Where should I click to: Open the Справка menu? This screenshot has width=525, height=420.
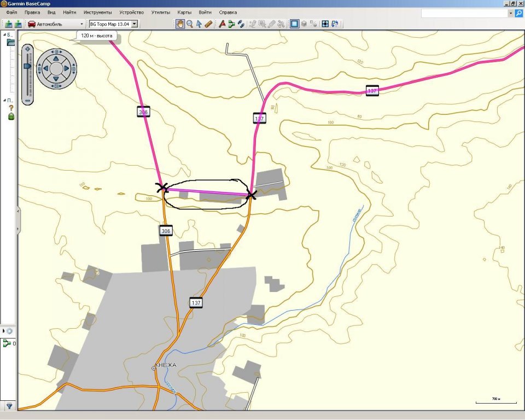pyautogui.click(x=227, y=13)
